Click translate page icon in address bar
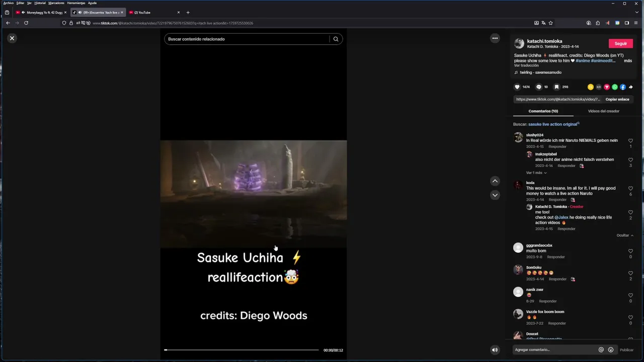 tap(543, 23)
